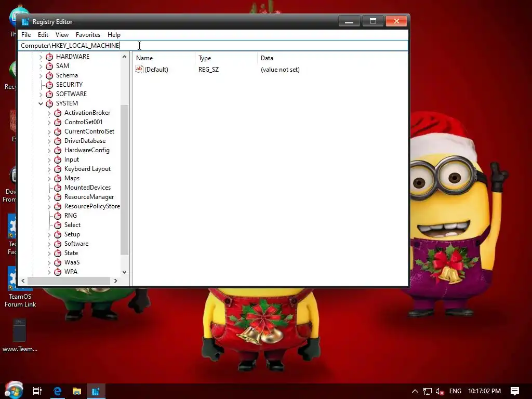Expand the SOFTWARE key
This screenshot has height=399, width=532.
click(x=41, y=94)
